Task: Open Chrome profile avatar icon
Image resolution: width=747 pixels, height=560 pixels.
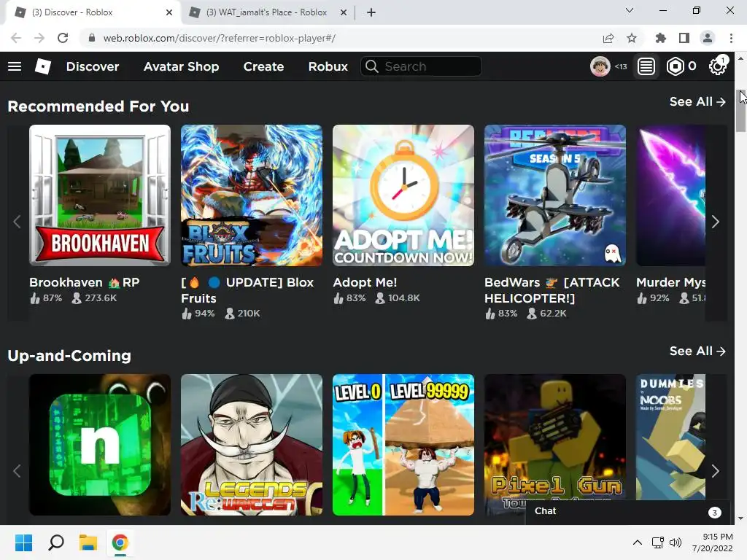Action: (x=708, y=38)
